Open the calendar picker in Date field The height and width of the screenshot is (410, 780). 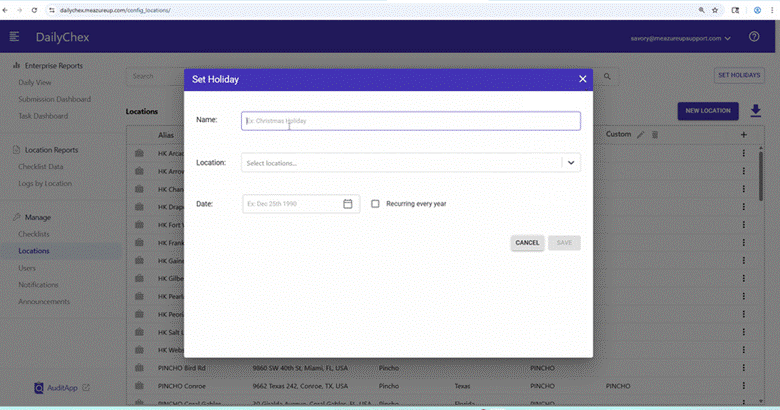point(348,204)
